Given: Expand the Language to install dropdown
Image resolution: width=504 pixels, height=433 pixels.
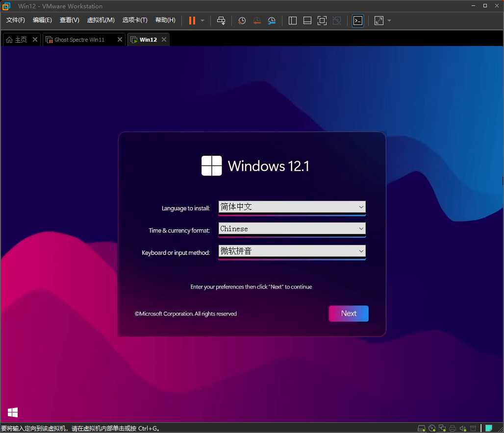Looking at the screenshot, I should pos(292,207).
